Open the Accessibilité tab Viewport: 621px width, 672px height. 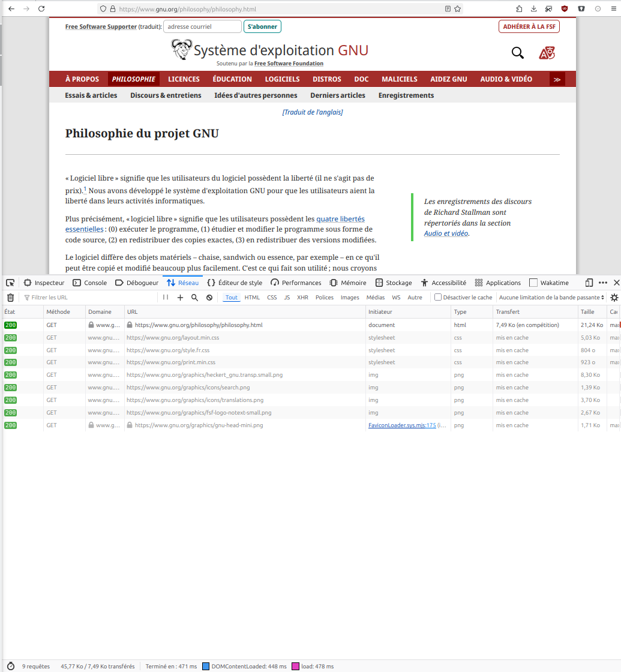(443, 283)
